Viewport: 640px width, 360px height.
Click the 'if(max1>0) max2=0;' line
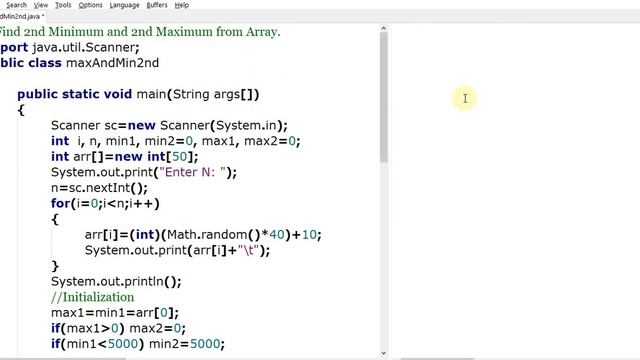coord(118,329)
